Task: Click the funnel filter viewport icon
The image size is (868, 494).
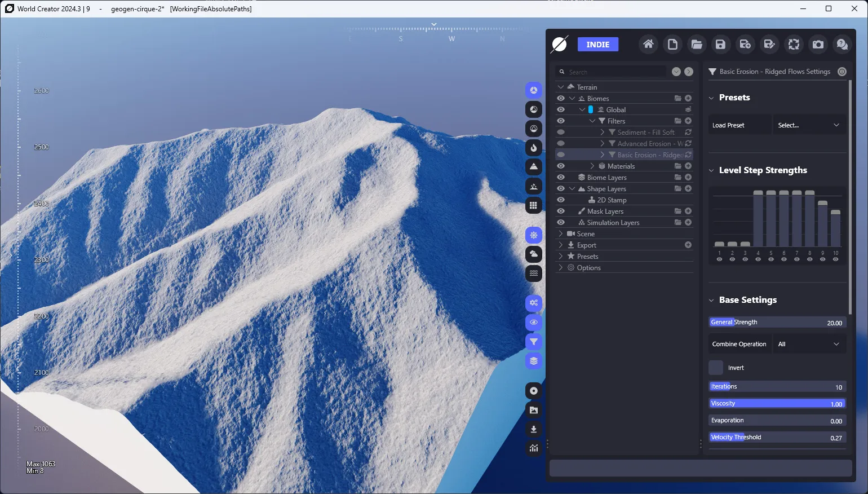Action: click(x=534, y=342)
